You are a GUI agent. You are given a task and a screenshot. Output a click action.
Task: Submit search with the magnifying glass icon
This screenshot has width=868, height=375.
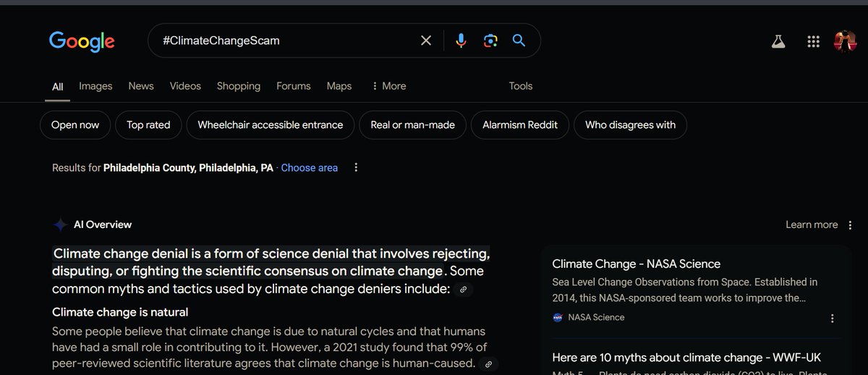(x=519, y=41)
